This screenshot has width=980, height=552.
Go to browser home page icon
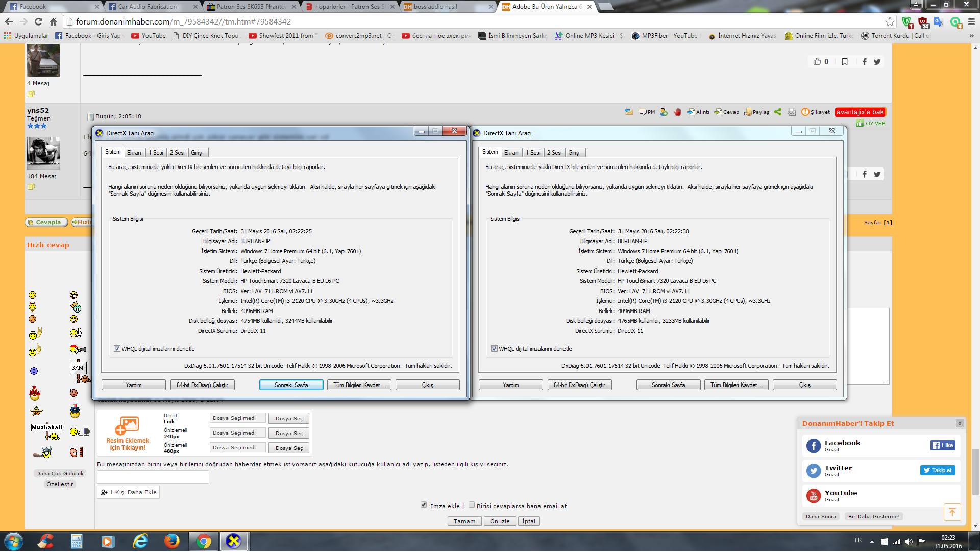53,21
